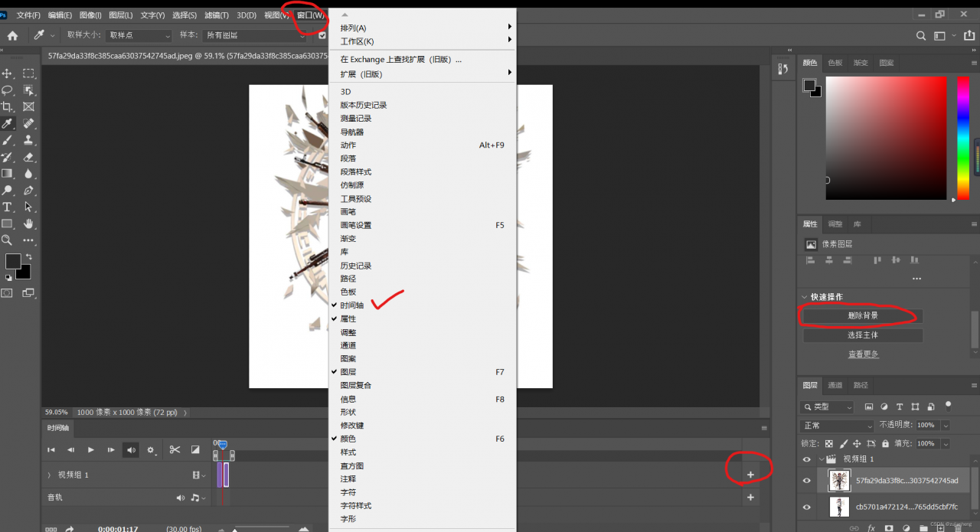
Task: Toggle 时间轴 in the Window menu
Action: pyautogui.click(x=423, y=305)
